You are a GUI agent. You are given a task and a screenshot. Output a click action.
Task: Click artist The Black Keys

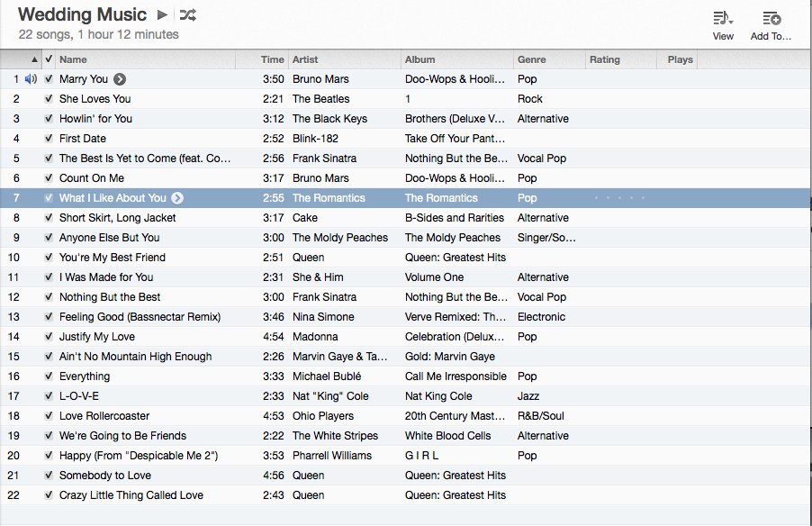tap(329, 119)
